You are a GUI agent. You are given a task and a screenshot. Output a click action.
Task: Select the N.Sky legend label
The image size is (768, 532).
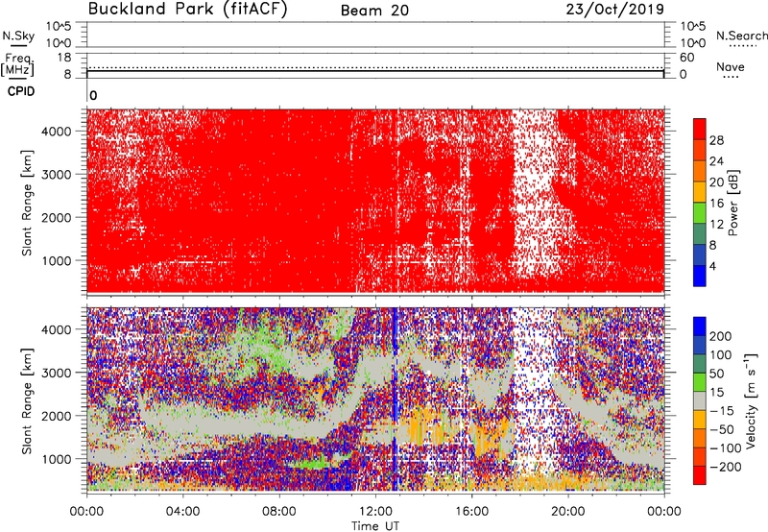pyautogui.click(x=18, y=36)
